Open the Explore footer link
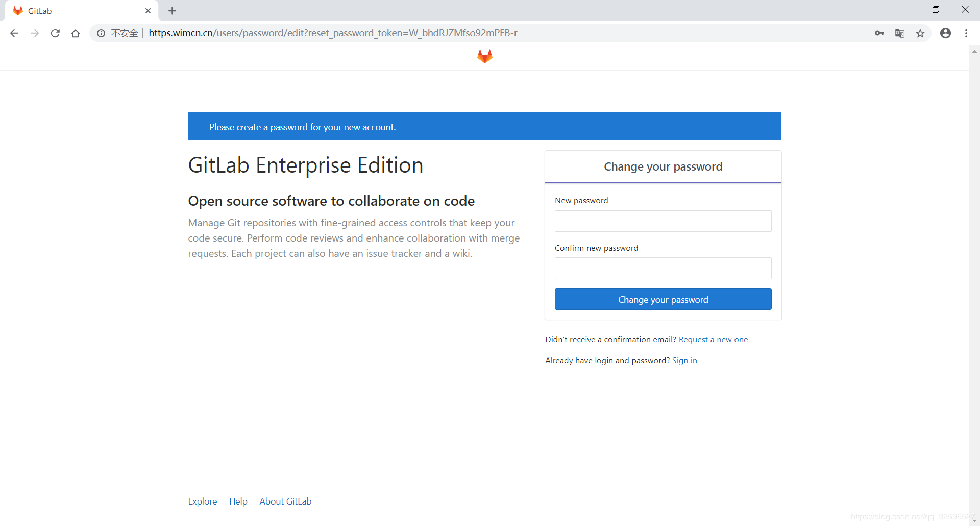This screenshot has width=980, height=526. tap(202, 501)
